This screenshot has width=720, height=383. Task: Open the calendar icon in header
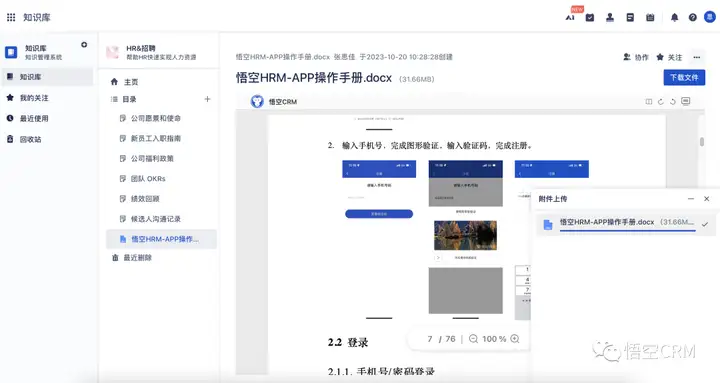pyautogui.click(x=650, y=17)
